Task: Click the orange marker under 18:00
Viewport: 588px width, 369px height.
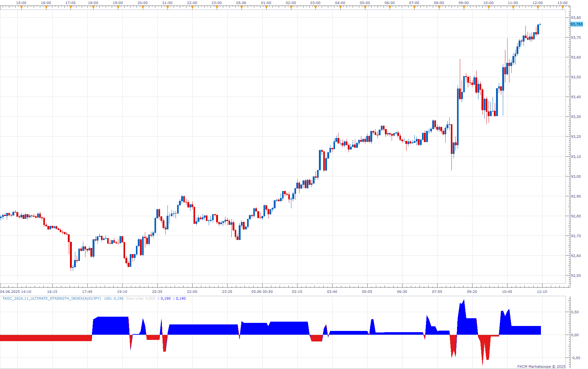Action: tap(93, 8)
